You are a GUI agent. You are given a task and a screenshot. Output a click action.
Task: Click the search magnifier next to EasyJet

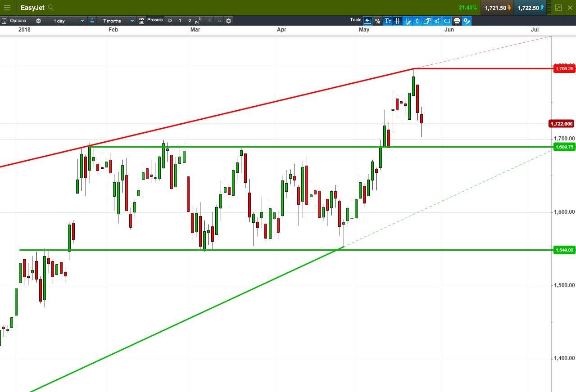point(51,8)
